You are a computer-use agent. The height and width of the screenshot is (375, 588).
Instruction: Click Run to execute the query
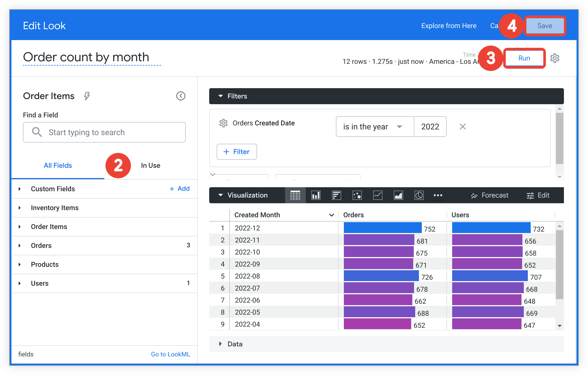point(524,58)
